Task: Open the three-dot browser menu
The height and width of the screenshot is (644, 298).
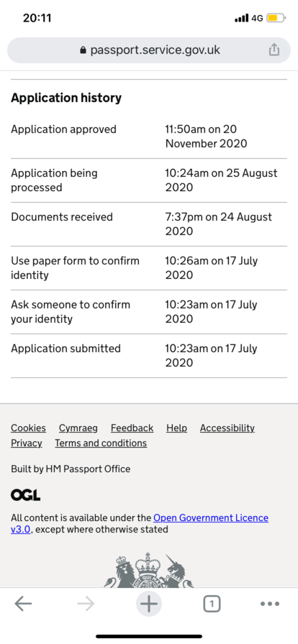Action: 270,604
